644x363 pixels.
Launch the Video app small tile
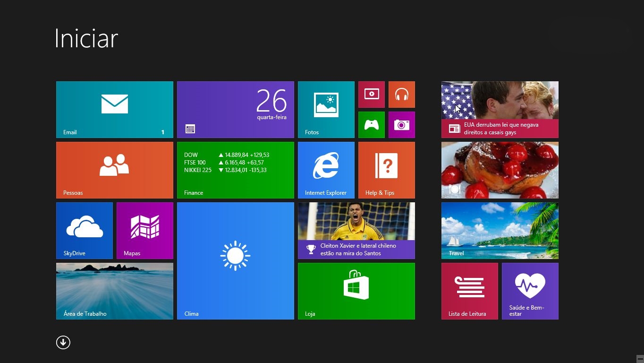pos(372,95)
